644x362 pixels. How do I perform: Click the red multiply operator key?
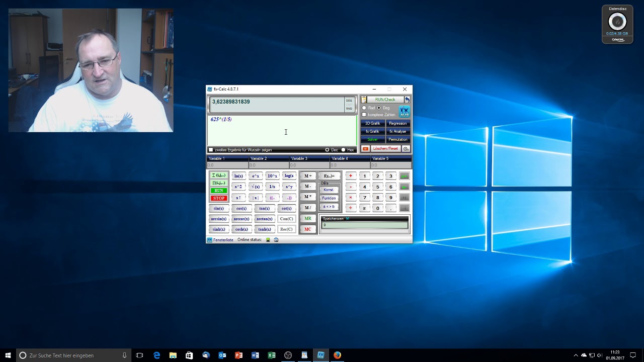click(x=351, y=198)
